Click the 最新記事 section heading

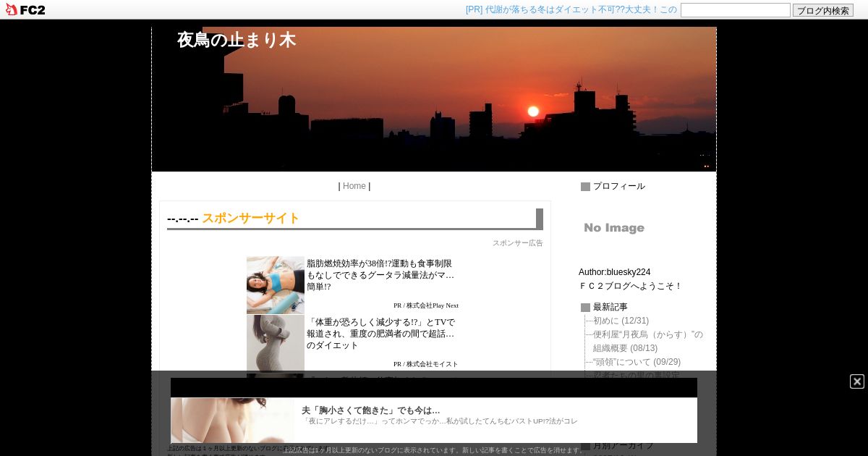[x=610, y=307]
